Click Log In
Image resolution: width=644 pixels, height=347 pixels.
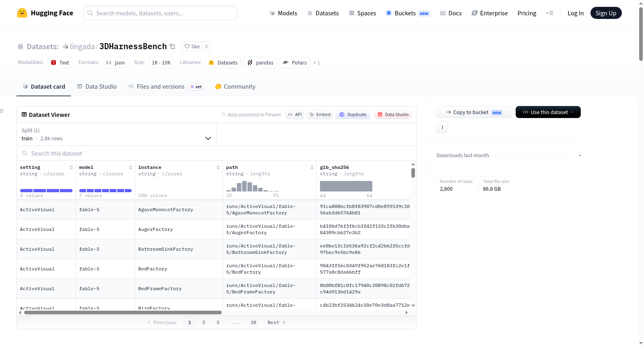click(x=576, y=13)
